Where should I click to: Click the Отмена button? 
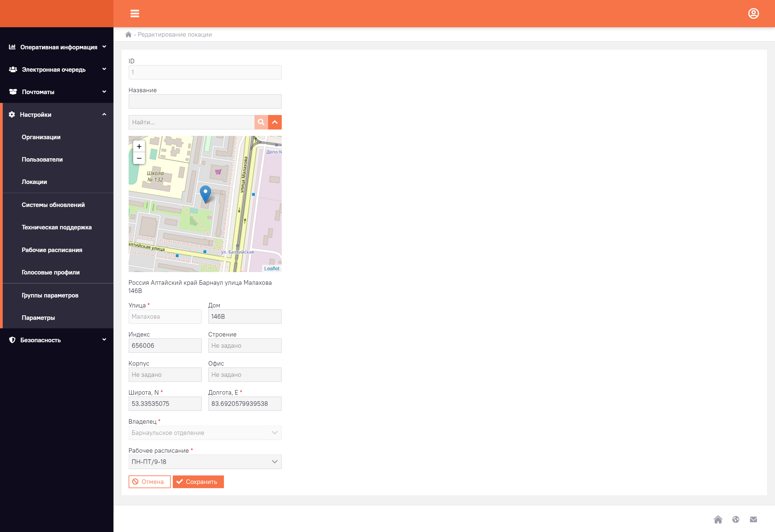pos(149,482)
